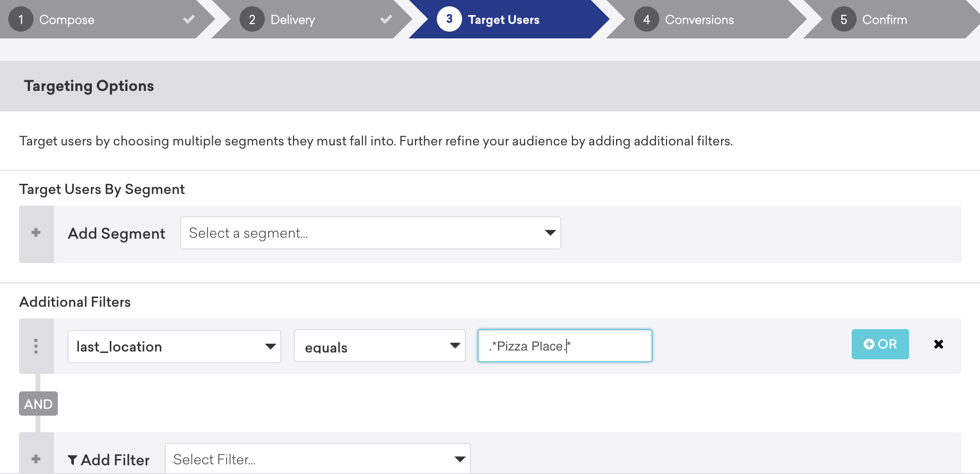Viewport: 980px width, 474px height.
Task: Click the AND operator badge
Action: [x=38, y=404]
